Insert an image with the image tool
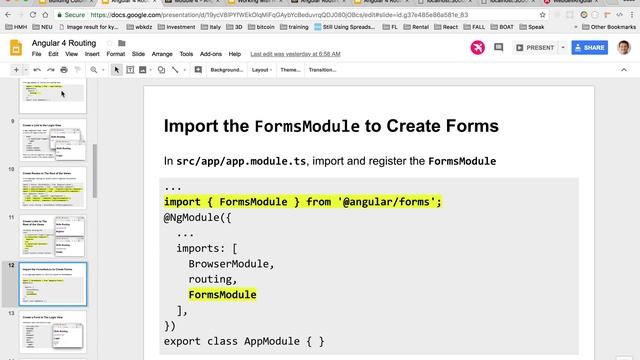Screen dimensions: 640x360 (x=142, y=70)
